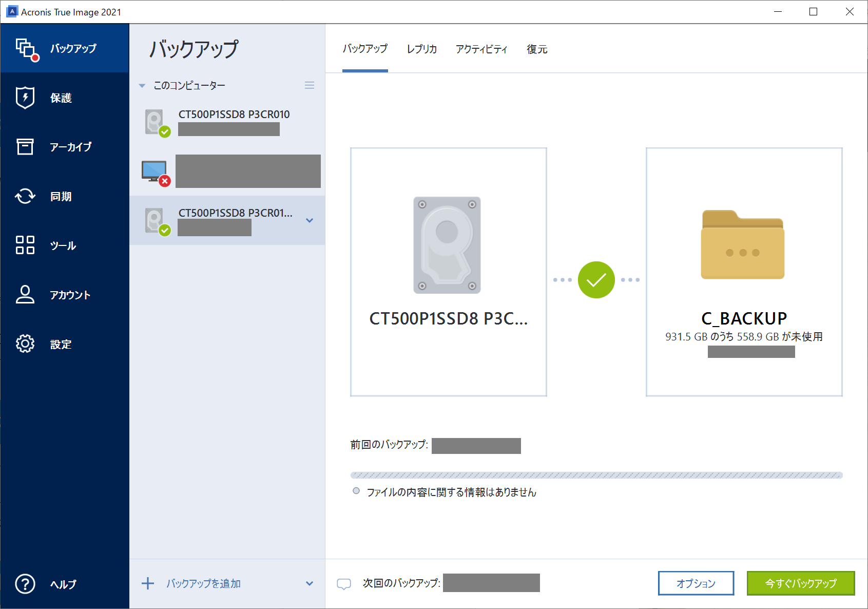868x609 pixels.
Task: Open the バックアップを追加 dropdown arrow
Action: pyautogui.click(x=310, y=583)
